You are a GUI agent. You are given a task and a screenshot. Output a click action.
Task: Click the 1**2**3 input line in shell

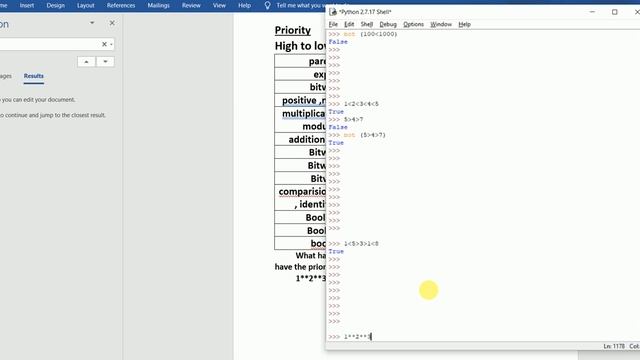[x=358, y=337]
